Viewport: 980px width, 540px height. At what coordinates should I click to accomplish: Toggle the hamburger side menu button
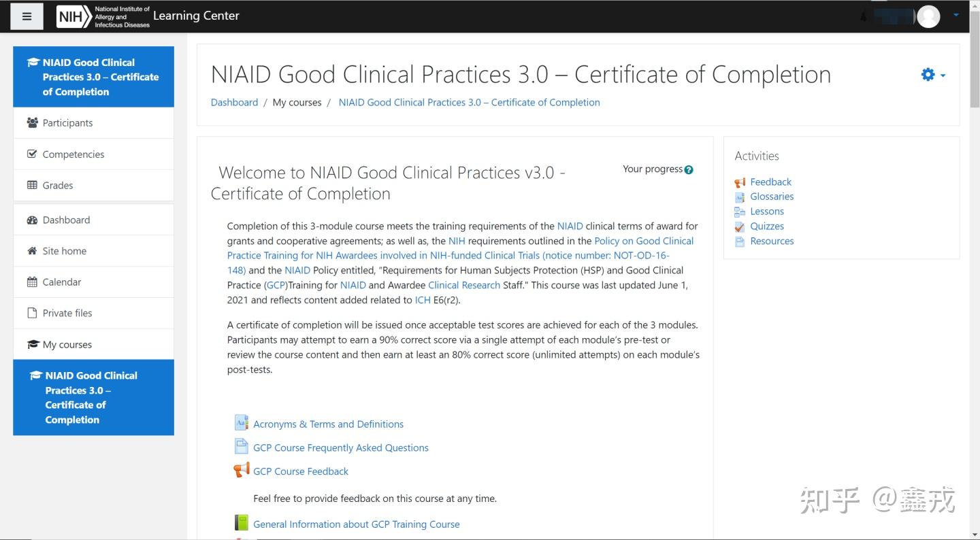[27, 16]
